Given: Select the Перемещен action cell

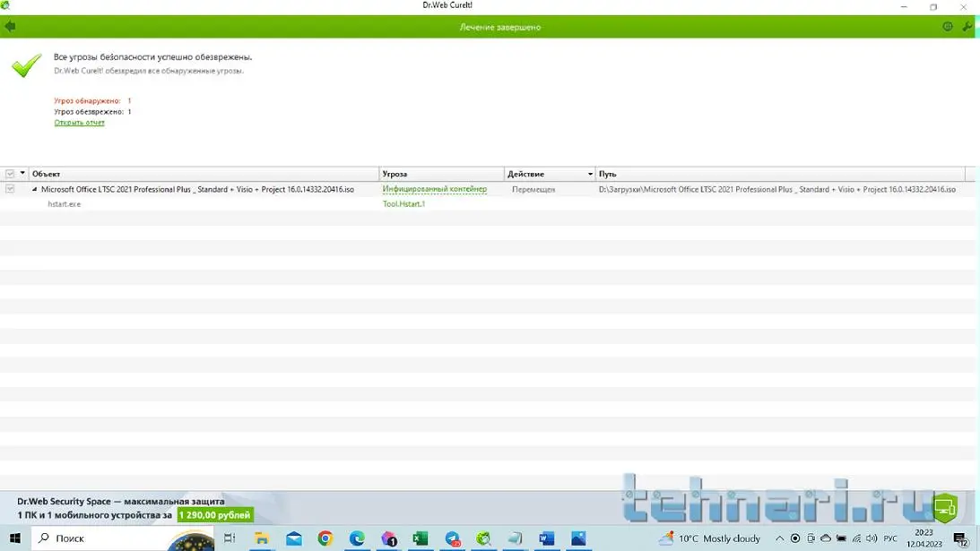Looking at the screenshot, I should point(533,189).
